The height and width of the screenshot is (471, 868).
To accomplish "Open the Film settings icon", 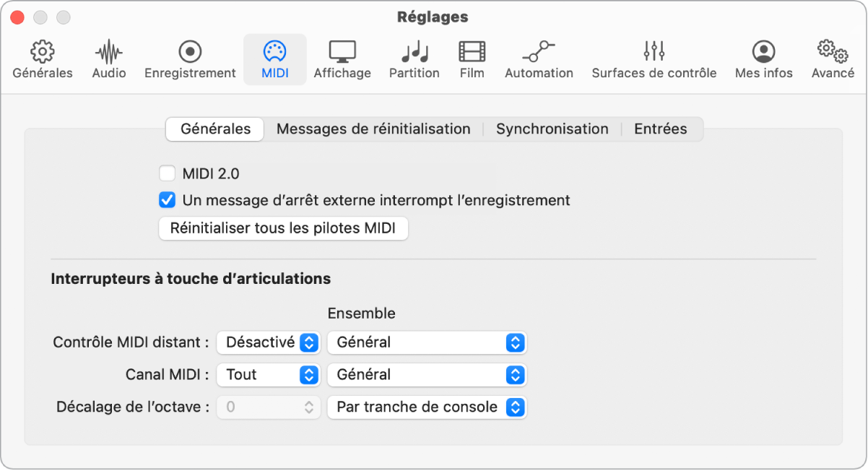I will click(472, 58).
